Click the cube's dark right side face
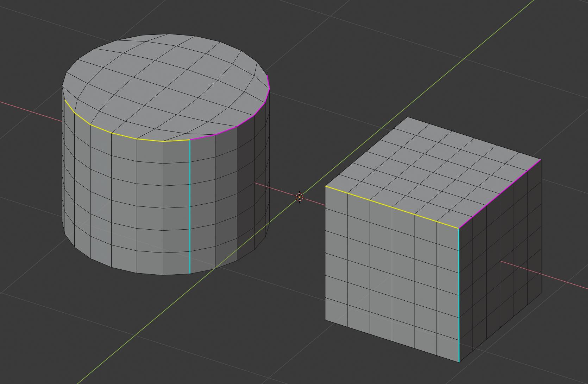The width and height of the screenshot is (588, 384). (500, 260)
